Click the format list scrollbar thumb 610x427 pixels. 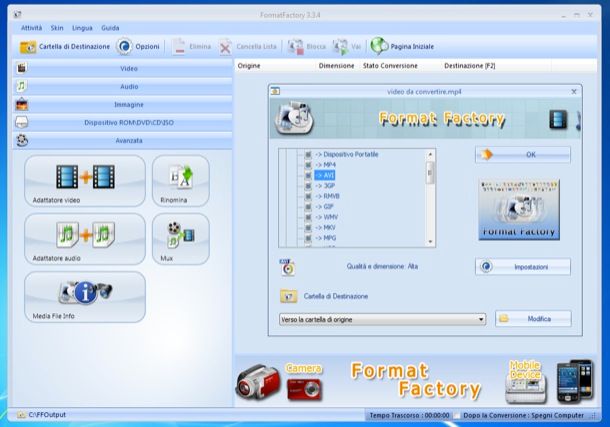(x=430, y=173)
